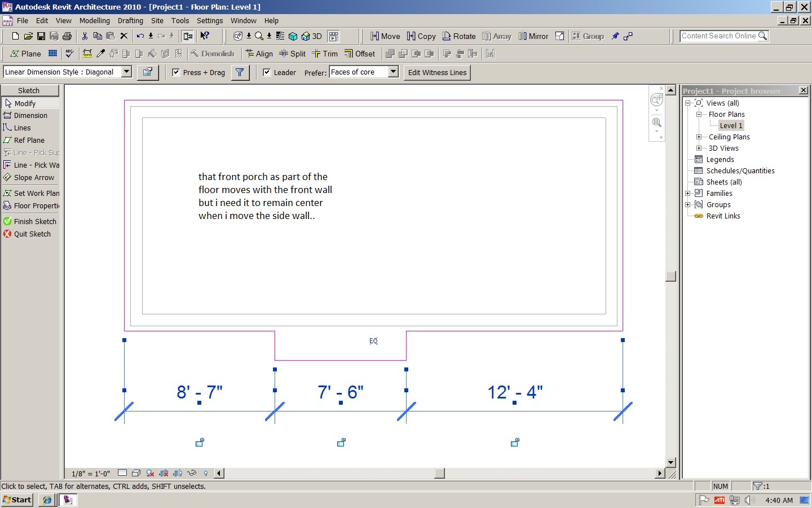
Task: Click the Print icon in the toolbar
Action: 67,36
